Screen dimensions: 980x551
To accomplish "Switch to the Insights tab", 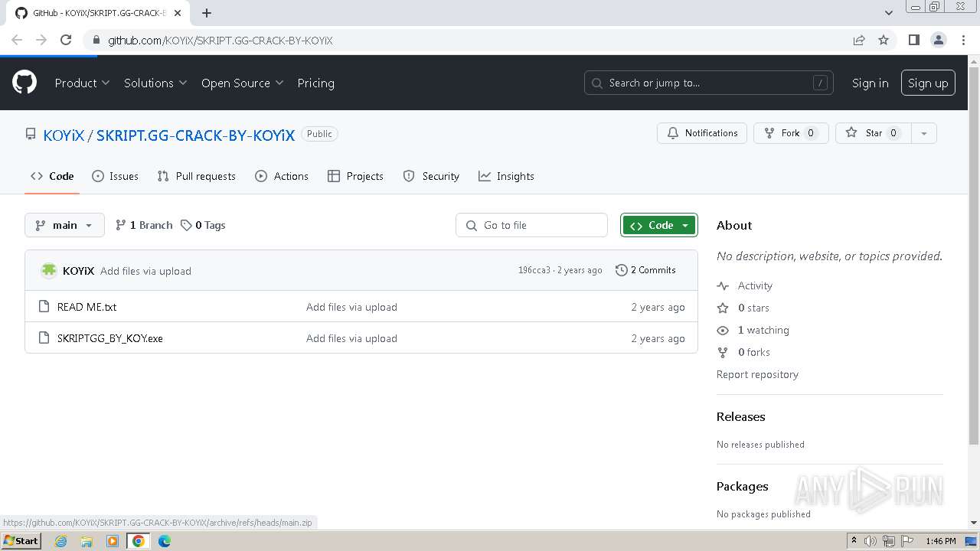I will pos(506,176).
